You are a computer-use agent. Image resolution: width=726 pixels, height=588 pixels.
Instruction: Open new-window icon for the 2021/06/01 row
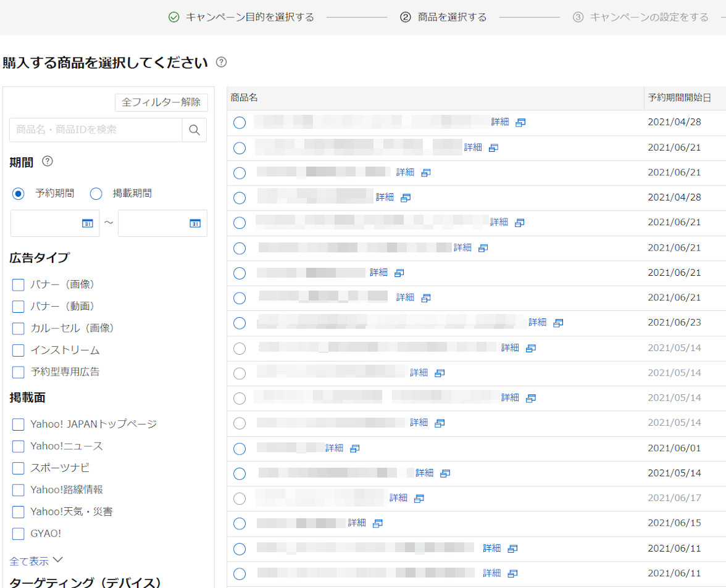(x=354, y=449)
